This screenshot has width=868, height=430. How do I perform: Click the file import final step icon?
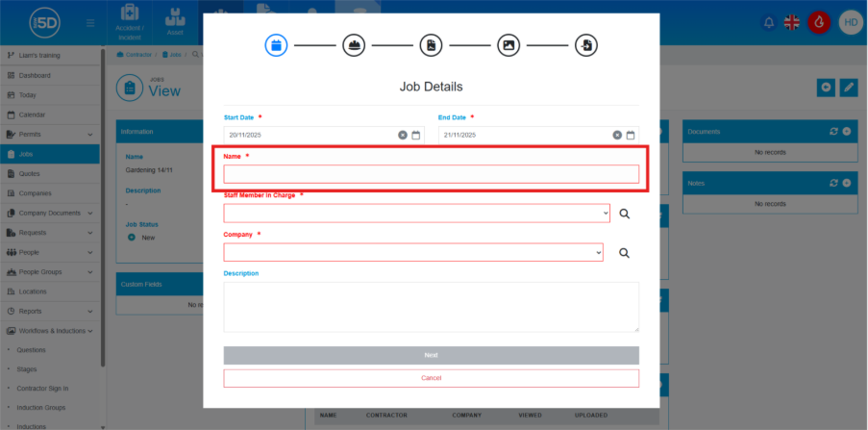pos(586,45)
